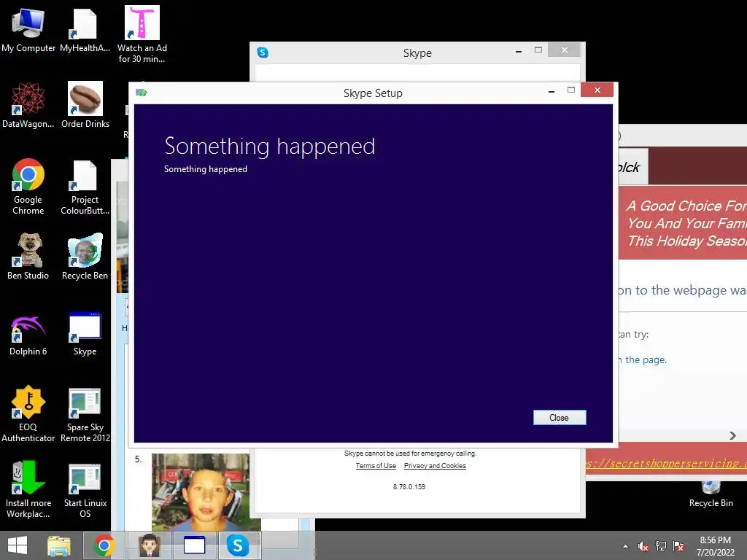Open MyHealthA... desktop shortcut
The height and width of the screenshot is (560, 747).
click(85, 30)
